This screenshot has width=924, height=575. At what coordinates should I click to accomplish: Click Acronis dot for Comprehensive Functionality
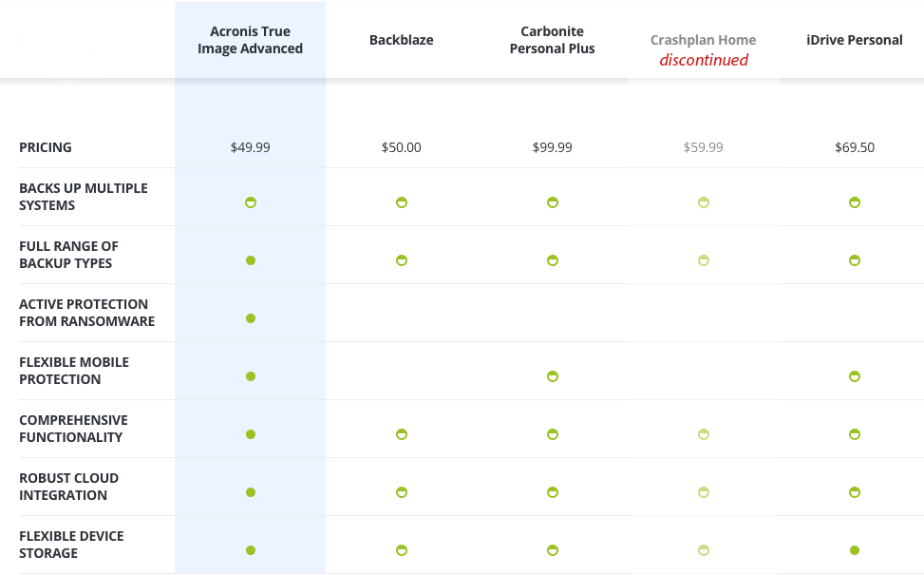pyautogui.click(x=251, y=434)
